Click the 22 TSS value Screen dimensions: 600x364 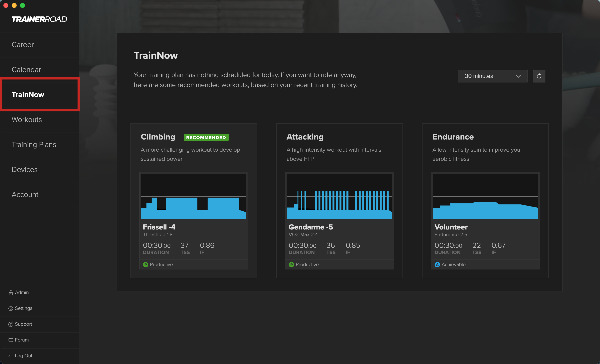tap(476, 245)
